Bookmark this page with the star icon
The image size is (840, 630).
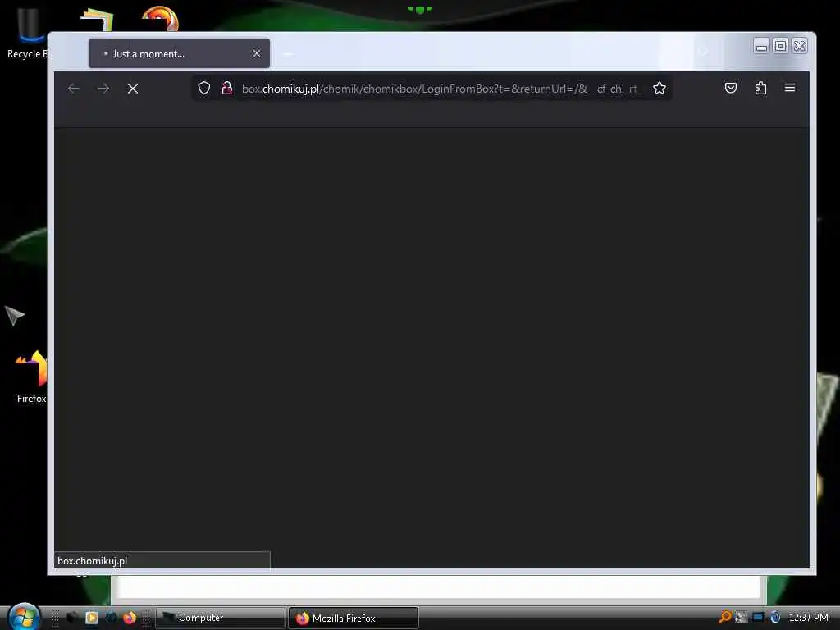coord(660,88)
